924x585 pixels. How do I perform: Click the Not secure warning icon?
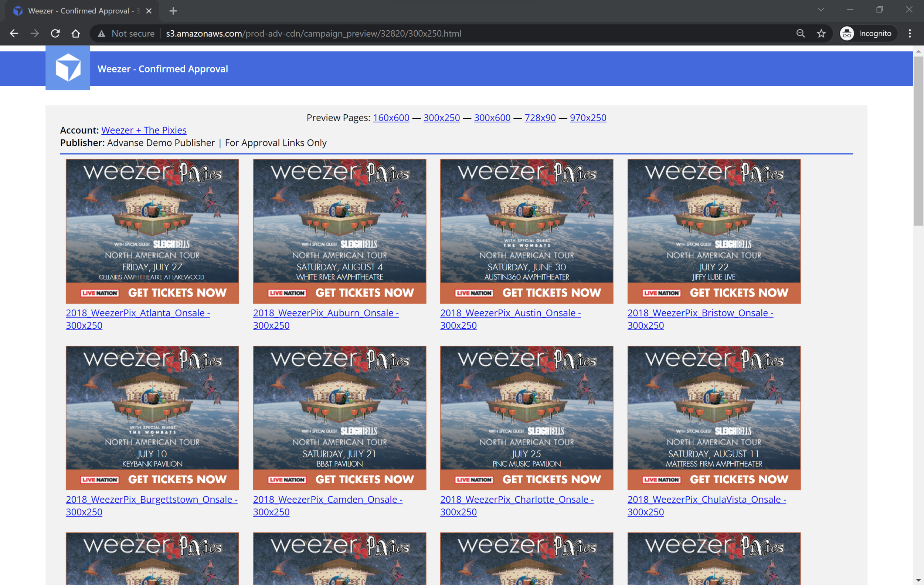(x=101, y=34)
